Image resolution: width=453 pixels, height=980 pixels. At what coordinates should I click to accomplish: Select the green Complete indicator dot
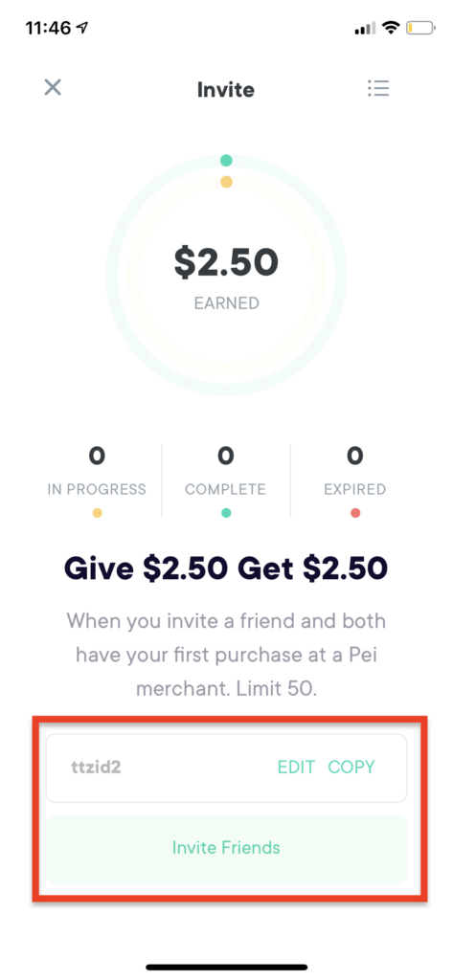pyautogui.click(x=226, y=513)
